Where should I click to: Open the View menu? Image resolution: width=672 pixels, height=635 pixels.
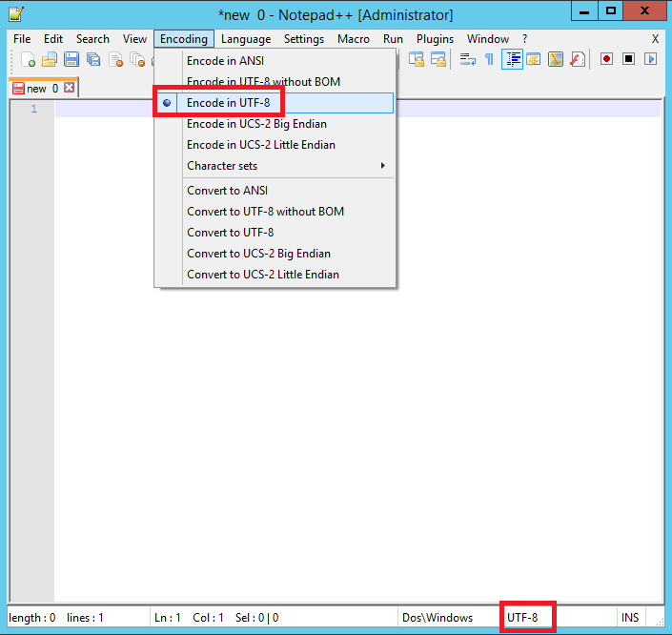tap(134, 39)
